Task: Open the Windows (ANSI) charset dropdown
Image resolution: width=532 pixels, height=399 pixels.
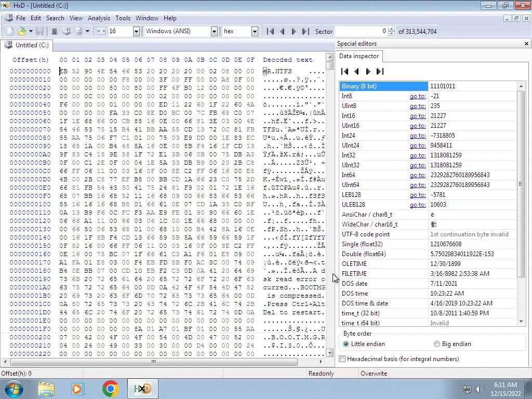Action: pyautogui.click(x=214, y=31)
